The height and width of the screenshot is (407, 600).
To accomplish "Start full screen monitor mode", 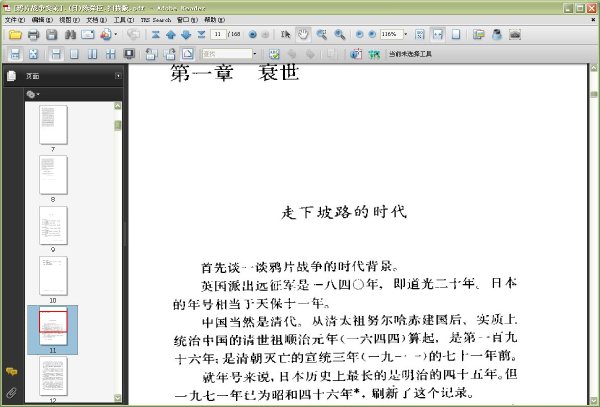I will pyautogui.click(x=129, y=54).
